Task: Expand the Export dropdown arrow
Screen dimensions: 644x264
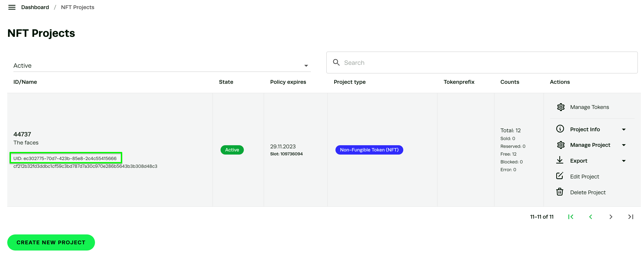Action: tap(624, 161)
